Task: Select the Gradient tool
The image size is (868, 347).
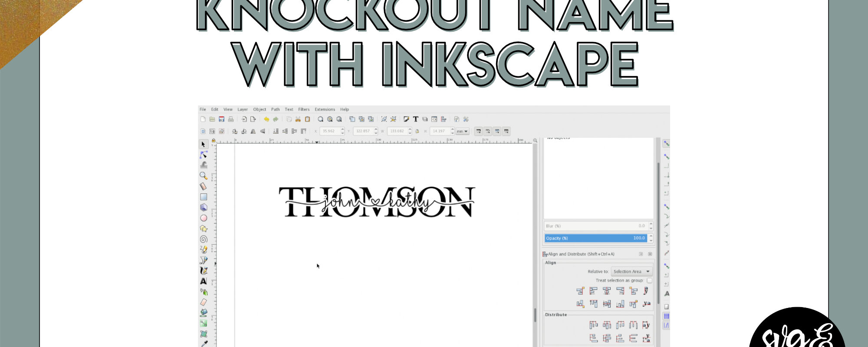Action: coord(204,323)
